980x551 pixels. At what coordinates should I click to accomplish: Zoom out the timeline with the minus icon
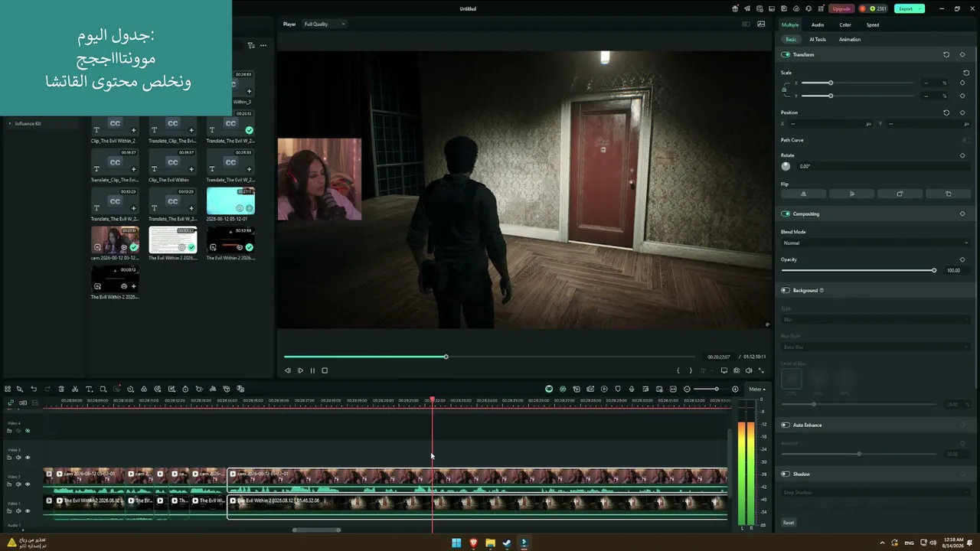[687, 389]
